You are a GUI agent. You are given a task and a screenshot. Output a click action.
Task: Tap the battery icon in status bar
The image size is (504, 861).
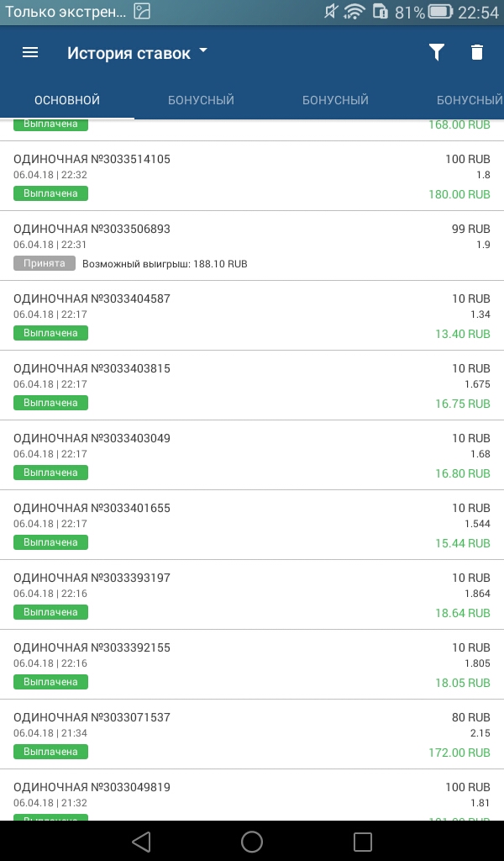[x=440, y=12]
